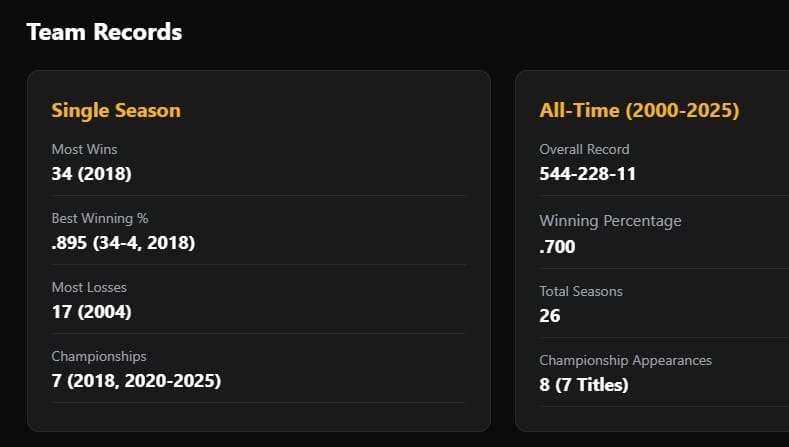The width and height of the screenshot is (789, 447).
Task: Select the .700 percentage value
Action: point(557,246)
